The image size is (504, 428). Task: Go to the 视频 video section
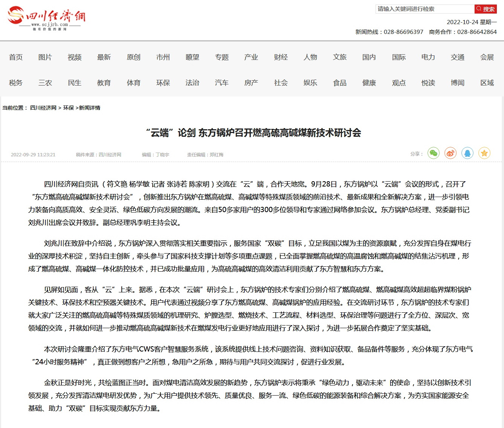(75, 57)
